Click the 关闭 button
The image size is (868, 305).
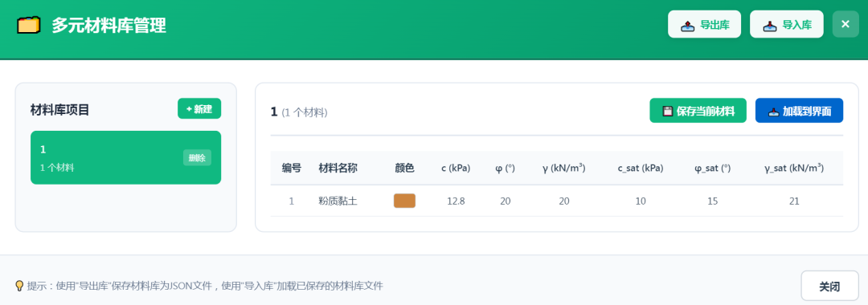(829, 286)
